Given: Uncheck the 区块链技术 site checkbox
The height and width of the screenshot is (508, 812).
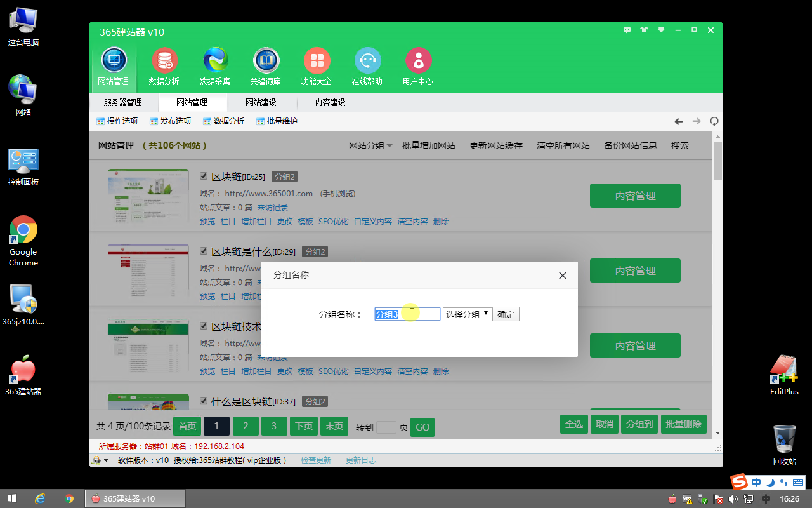Looking at the screenshot, I should click(204, 326).
